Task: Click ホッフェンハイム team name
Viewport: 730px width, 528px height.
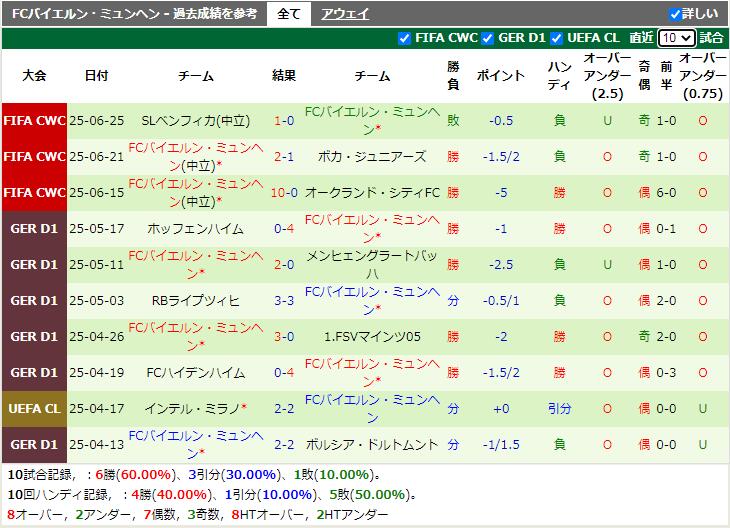Action: (196, 229)
